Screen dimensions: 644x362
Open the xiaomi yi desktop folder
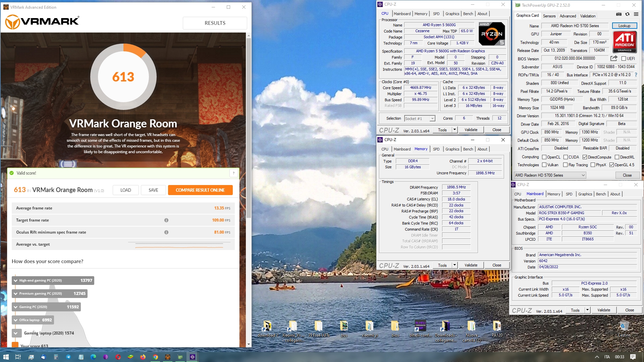[x=369, y=329]
